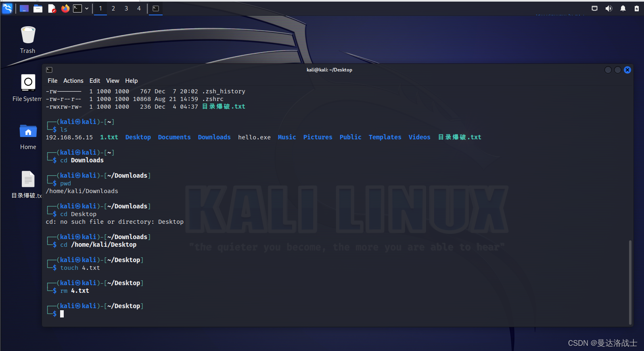This screenshot has width=644, height=351.
Task: Click Templates in the ls listing
Action: click(385, 137)
